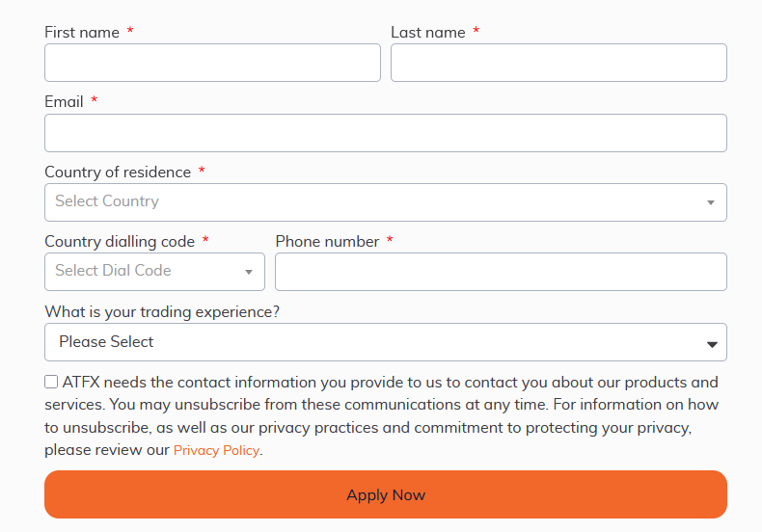Submit the form with Apply Now
This screenshot has height=532, width=762.
click(386, 494)
